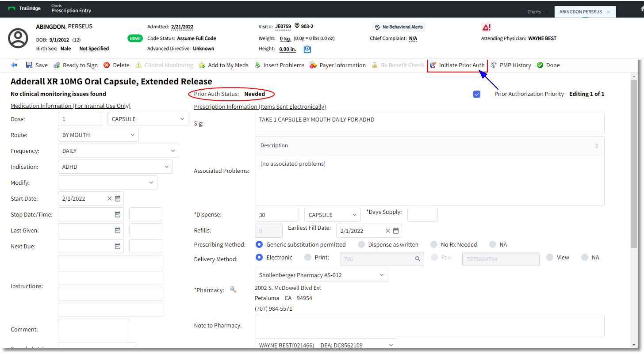Open the Modify dropdown
644x354 pixels.
(x=107, y=183)
